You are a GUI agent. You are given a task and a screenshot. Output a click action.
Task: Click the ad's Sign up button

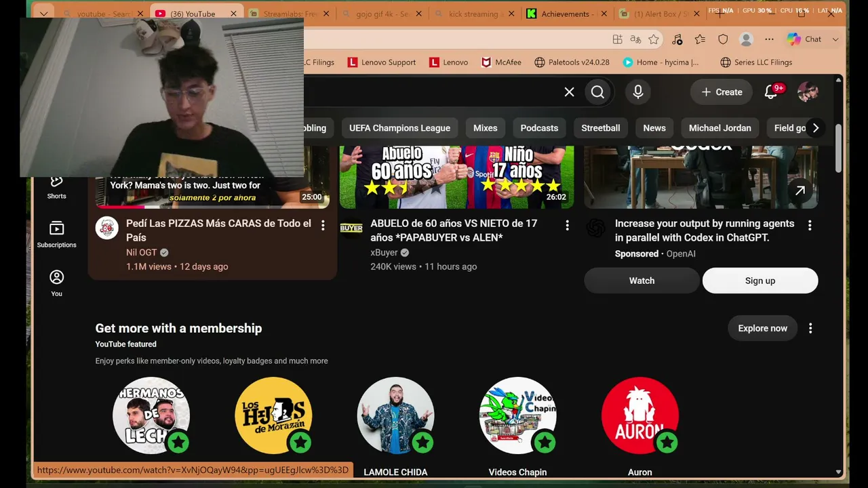[x=760, y=281]
